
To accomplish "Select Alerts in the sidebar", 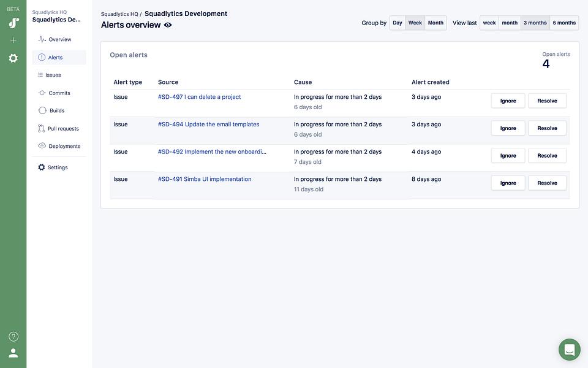I will pyautogui.click(x=59, y=58).
